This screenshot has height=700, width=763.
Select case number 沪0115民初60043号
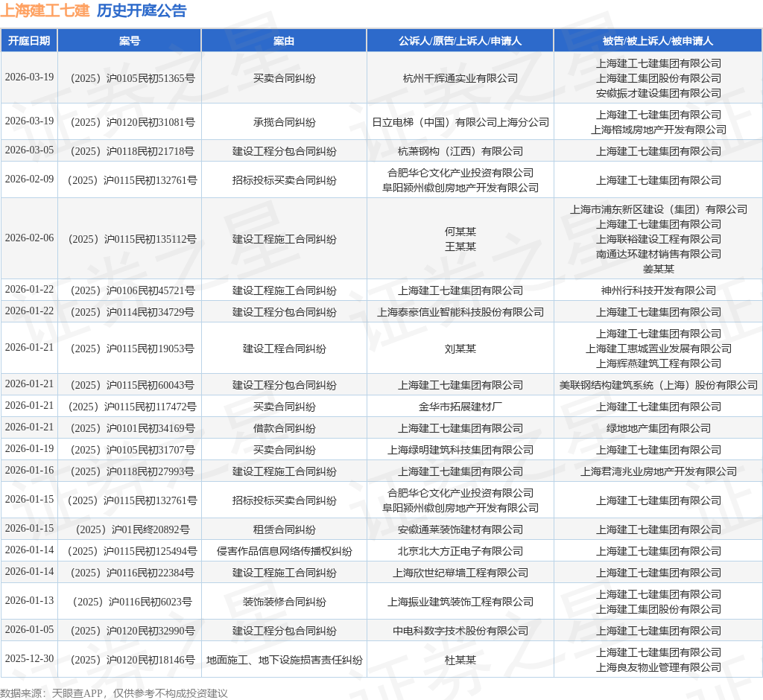(133, 385)
